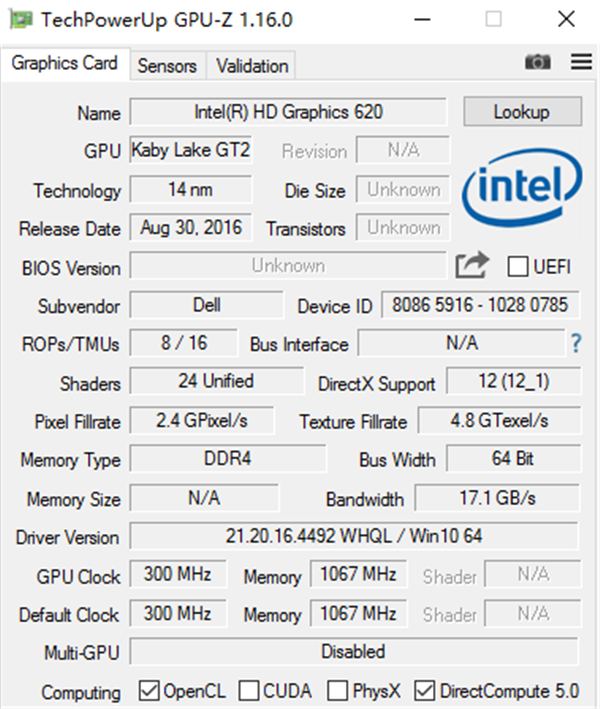Click the ROPs/TMUs value 8 / 16
This screenshot has height=709, width=600.
pyautogui.click(x=184, y=343)
